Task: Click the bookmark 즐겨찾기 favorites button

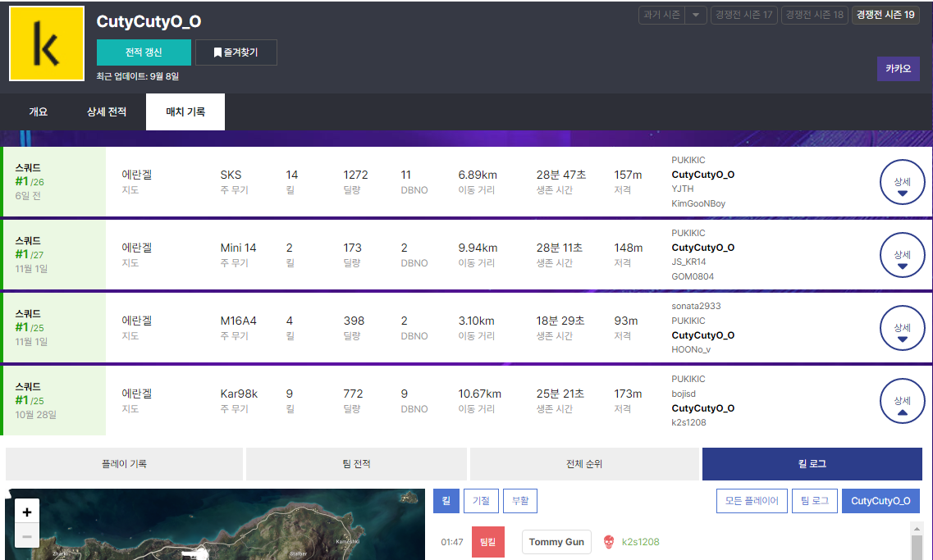Action: click(236, 52)
